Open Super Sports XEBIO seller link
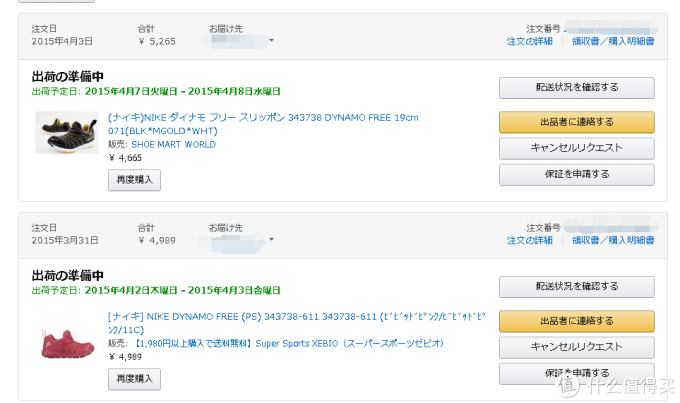This screenshot has width=680, height=403. (x=289, y=344)
